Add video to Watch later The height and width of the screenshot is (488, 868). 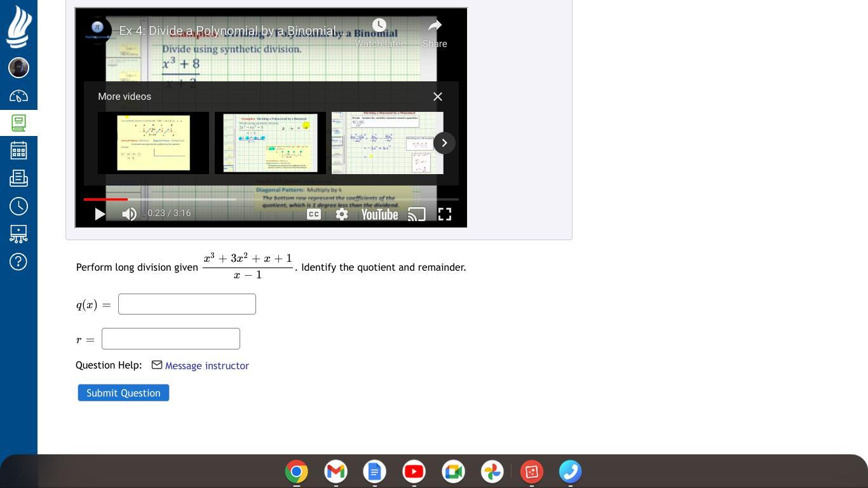(379, 33)
